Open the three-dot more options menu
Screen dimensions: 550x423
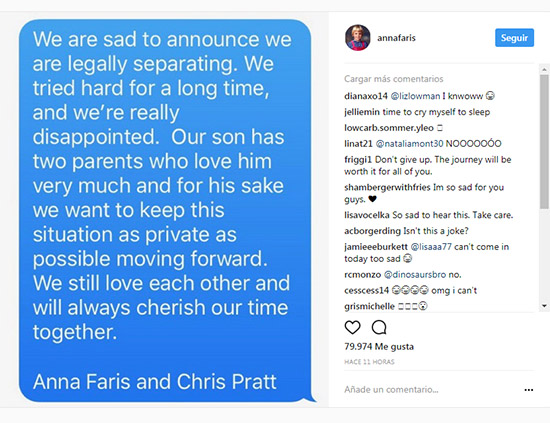pyautogui.click(x=529, y=390)
